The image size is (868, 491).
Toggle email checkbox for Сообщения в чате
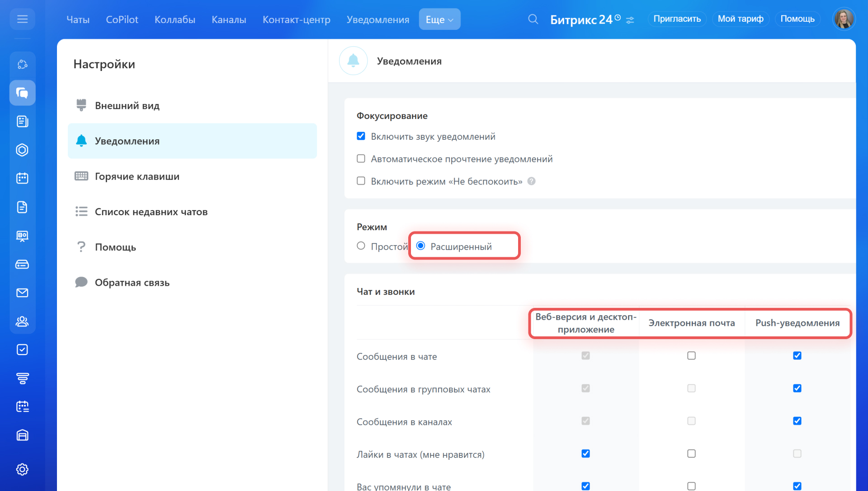(691, 356)
